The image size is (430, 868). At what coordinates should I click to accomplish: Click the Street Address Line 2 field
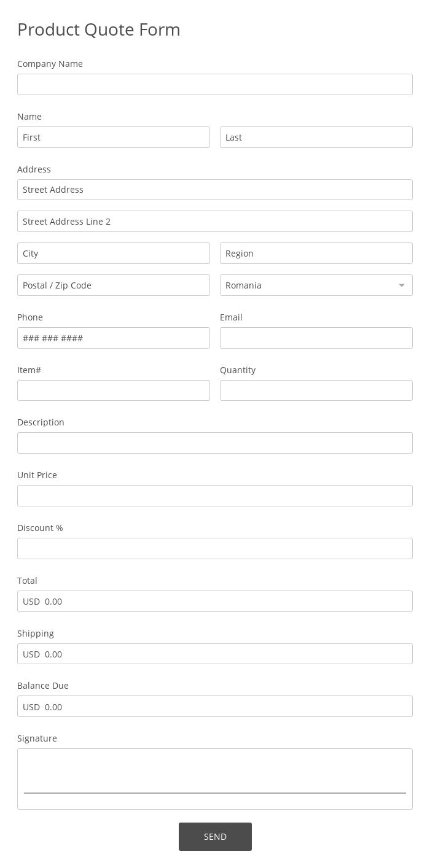(215, 221)
